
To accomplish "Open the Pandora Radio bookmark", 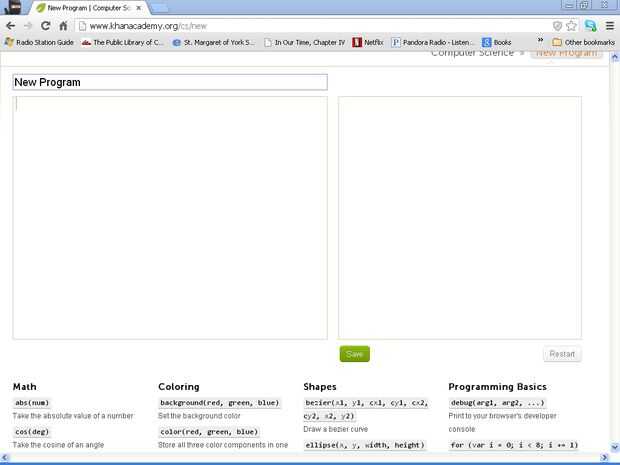I will coord(432,42).
